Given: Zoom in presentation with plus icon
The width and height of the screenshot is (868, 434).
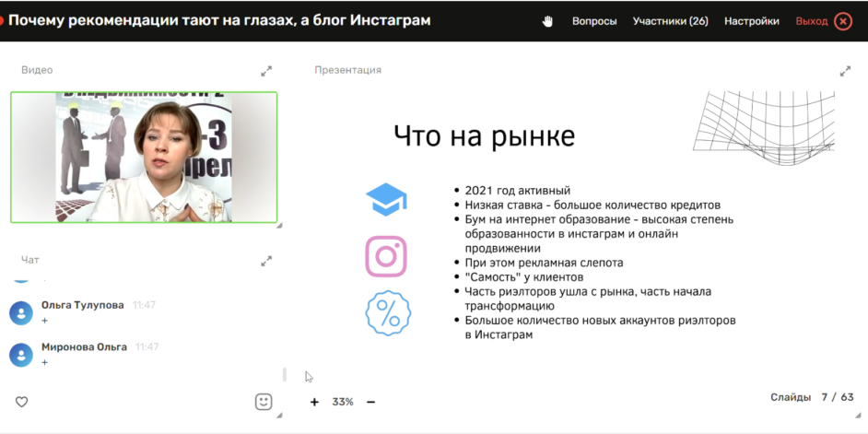Looking at the screenshot, I should pos(314,402).
